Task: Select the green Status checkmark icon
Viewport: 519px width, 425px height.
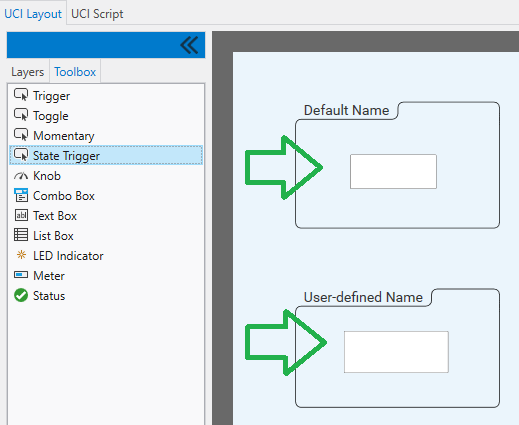Action: tap(21, 295)
